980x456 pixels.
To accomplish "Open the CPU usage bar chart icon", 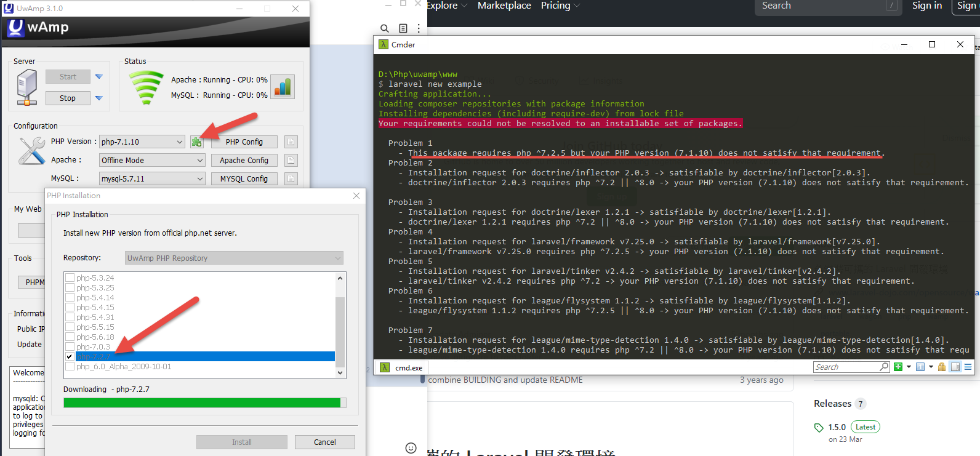I will 283,87.
